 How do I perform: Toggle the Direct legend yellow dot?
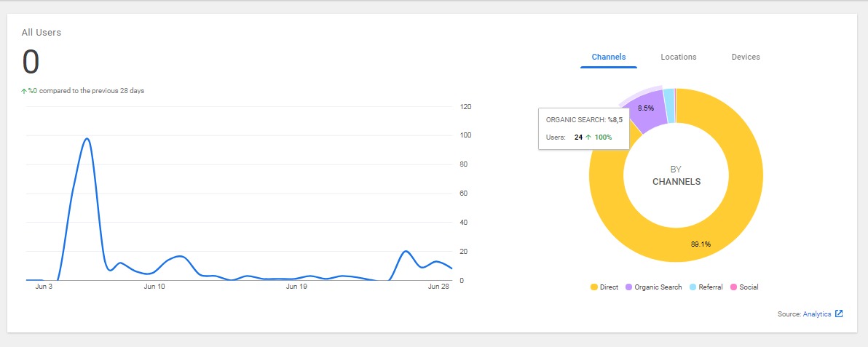594,287
